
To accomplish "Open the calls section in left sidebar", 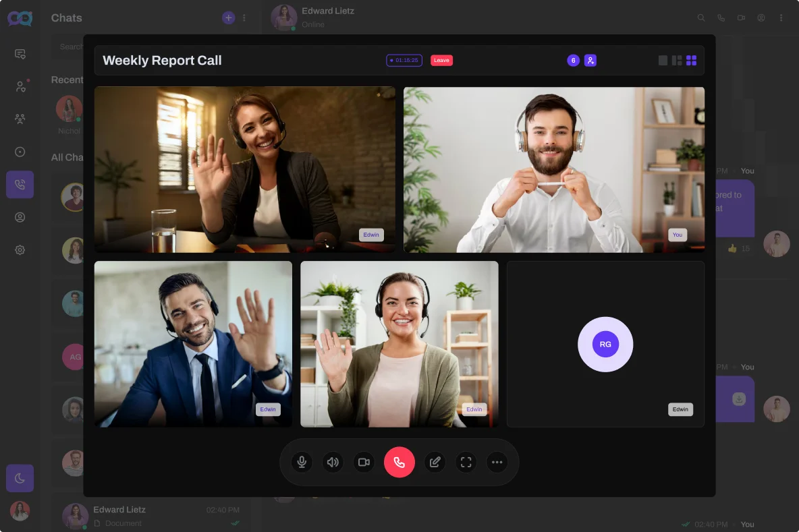I will [20, 185].
